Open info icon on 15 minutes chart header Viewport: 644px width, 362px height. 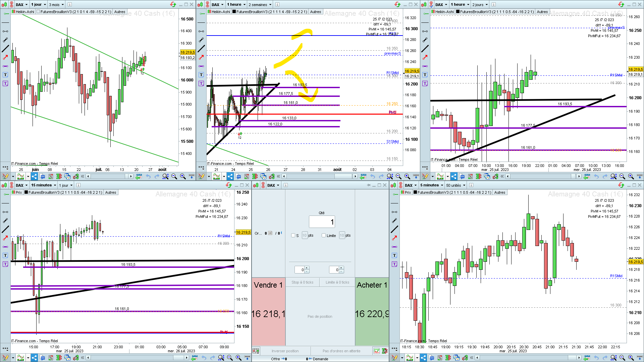point(78,185)
